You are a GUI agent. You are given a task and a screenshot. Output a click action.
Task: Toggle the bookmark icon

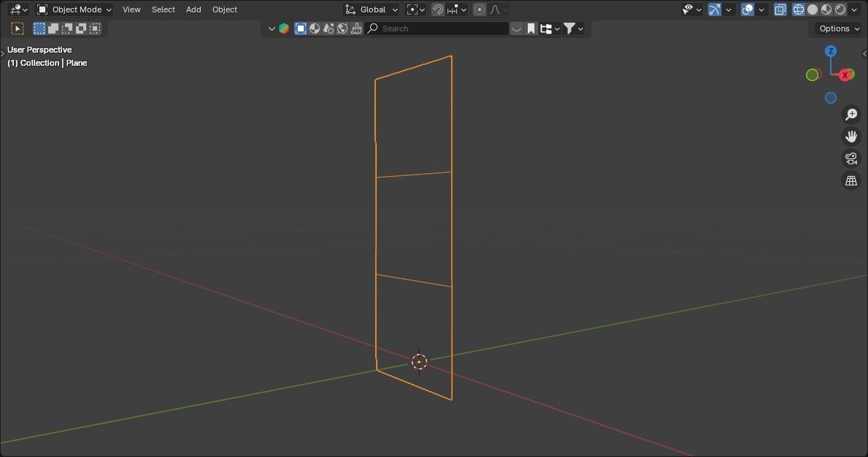pos(531,28)
